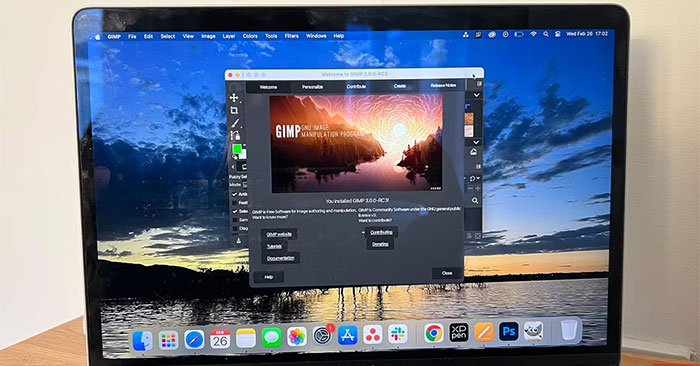
Task: Select the orange pattern thumbnail in right panel
Action: tap(469, 119)
